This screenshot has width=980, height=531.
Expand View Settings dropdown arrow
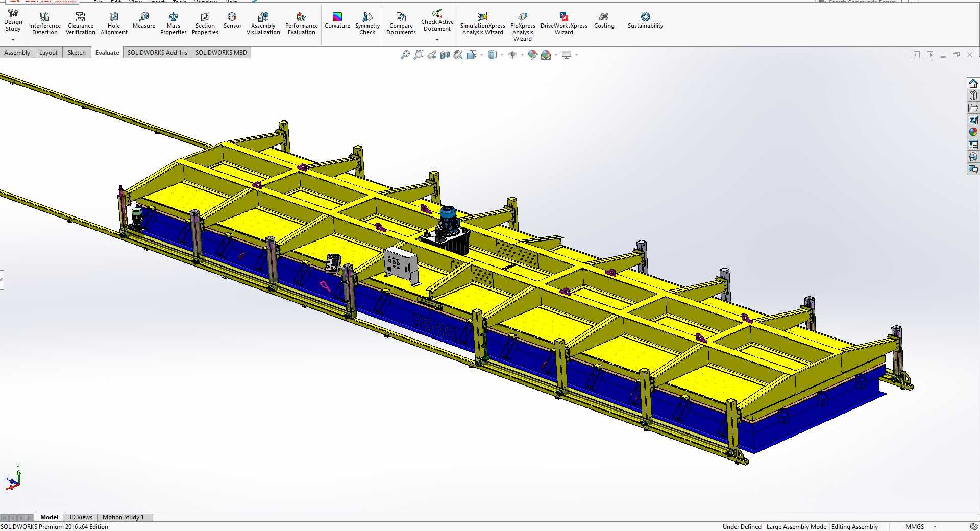pyautogui.click(x=576, y=55)
